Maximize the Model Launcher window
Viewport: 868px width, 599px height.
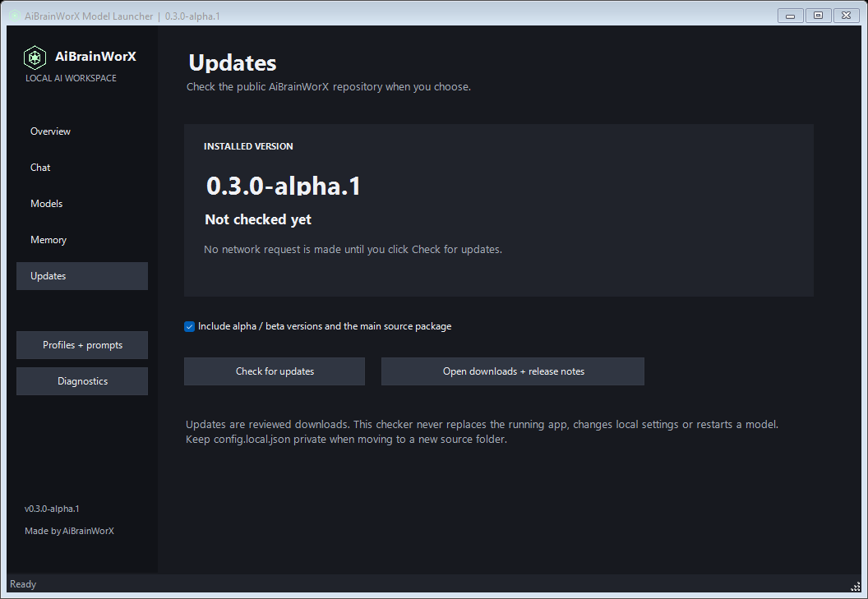tap(818, 16)
